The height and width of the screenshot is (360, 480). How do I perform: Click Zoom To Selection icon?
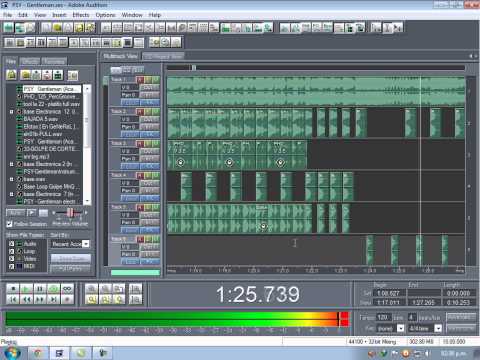coord(92,300)
